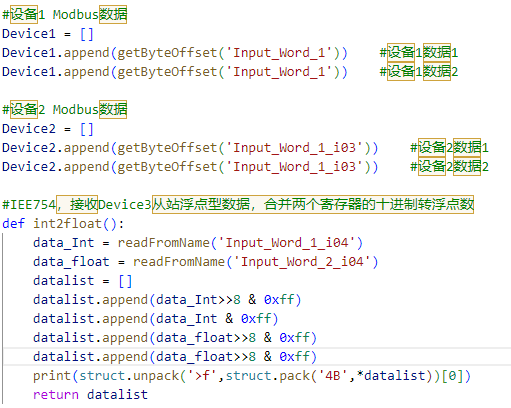Click the trailing comment '#设备1数据1'

[419, 53]
